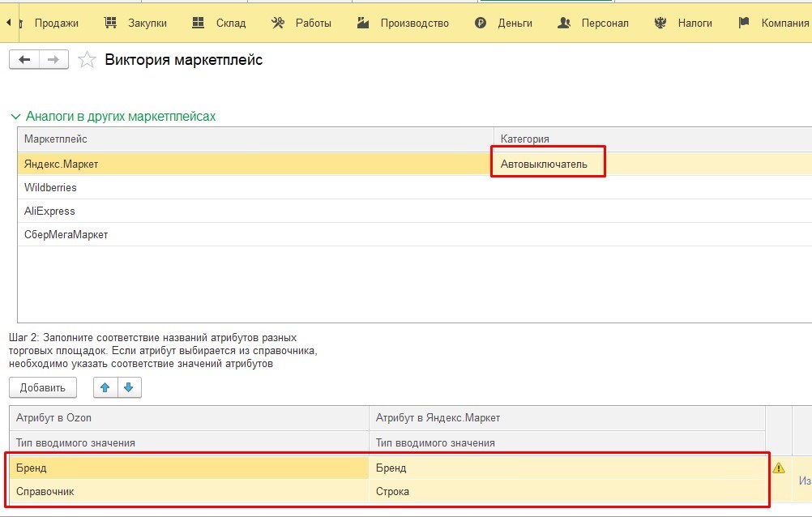Image resolution: width=812 pixels, height=517 pixels.
Task: Open the Налоги section
Action: coord(695,23)
